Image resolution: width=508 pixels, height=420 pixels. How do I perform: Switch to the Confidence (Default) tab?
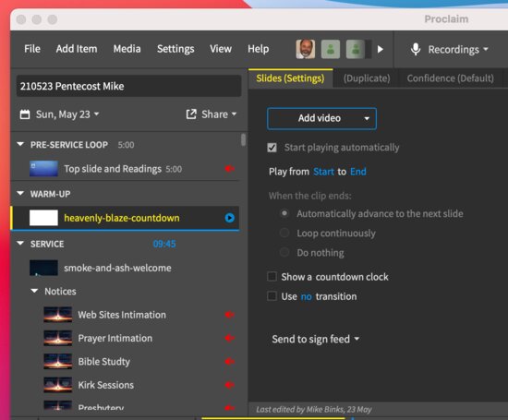451,78
